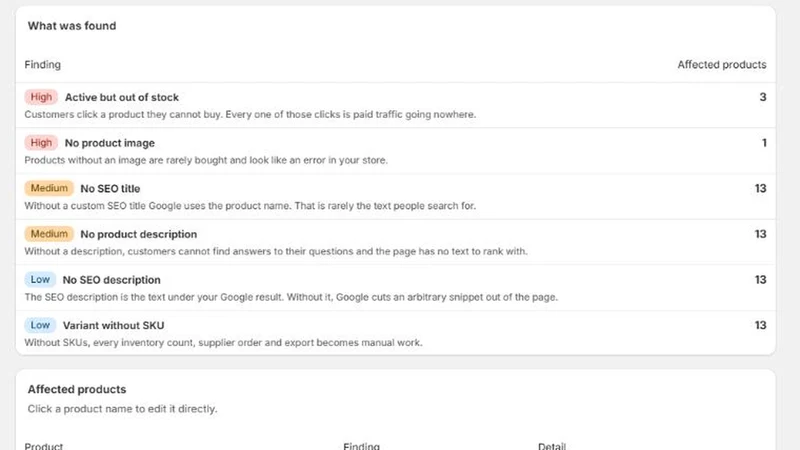Viewport: 800px width, 450px height.
Task: Click the 'Detail' column header
Action: [552, 446]
